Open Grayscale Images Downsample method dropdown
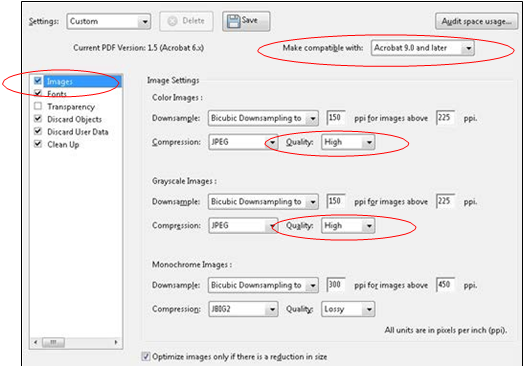The image size is (523, 366). click(x=263, y=202)
